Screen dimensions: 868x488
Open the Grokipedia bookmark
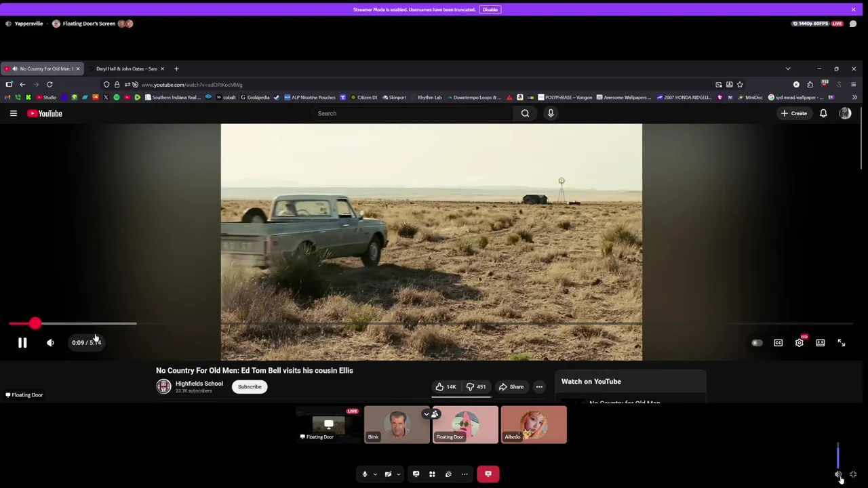click(254, 98)
